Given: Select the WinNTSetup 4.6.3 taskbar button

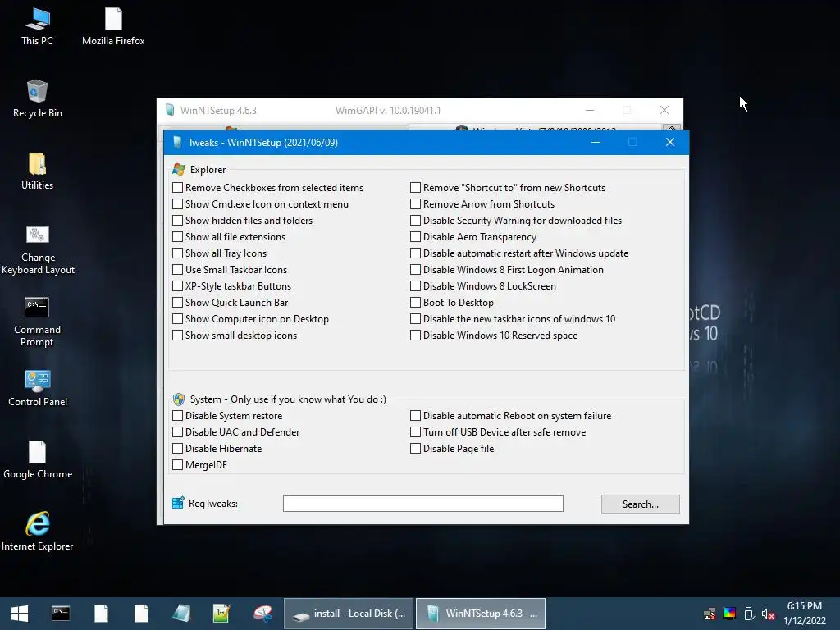Looking at the screenshot, I should click(x=481, y=614).
